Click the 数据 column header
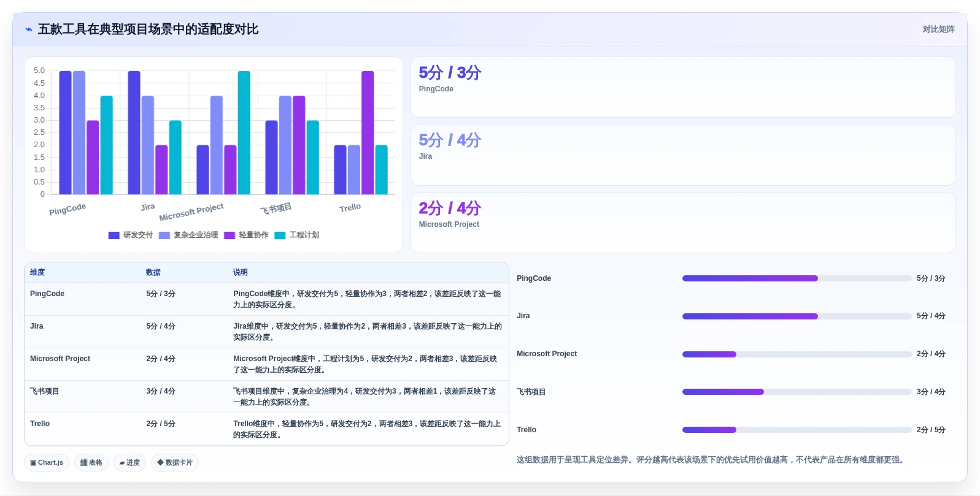The height and width of the screenshot is (496, 980). pyautogui.click(x=153, y=272)
